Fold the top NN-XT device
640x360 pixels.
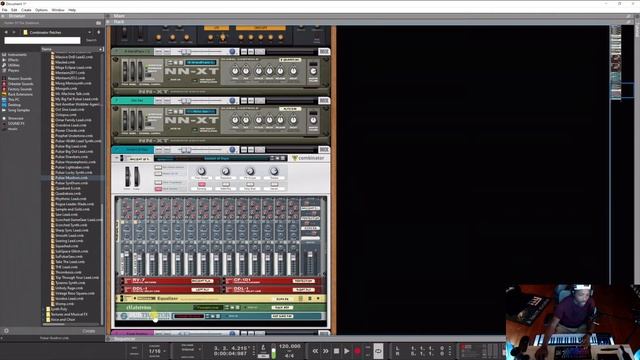pos(116,52)
